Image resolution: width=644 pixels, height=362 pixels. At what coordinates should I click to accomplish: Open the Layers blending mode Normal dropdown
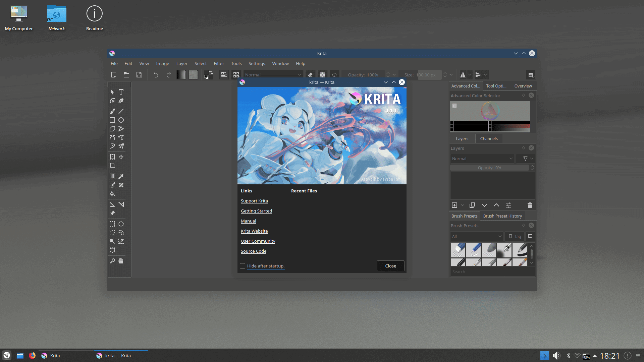click(482, 159)
